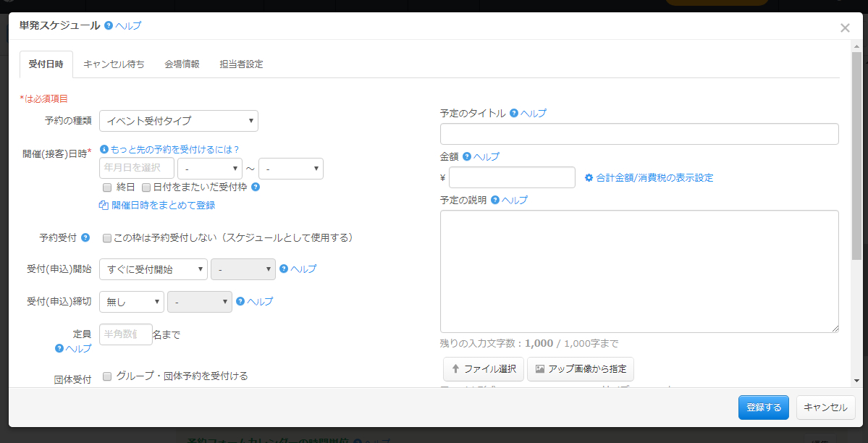Expand the すぐに受付開始 dropdown

click(x=153, y=269)
